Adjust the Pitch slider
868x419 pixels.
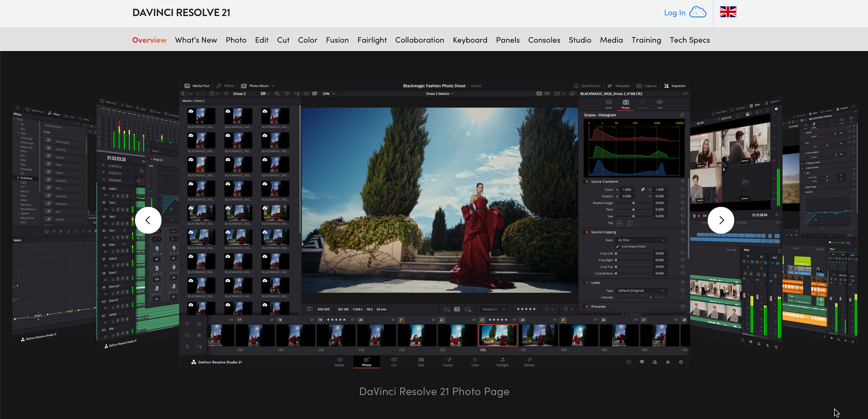(634, 210)
